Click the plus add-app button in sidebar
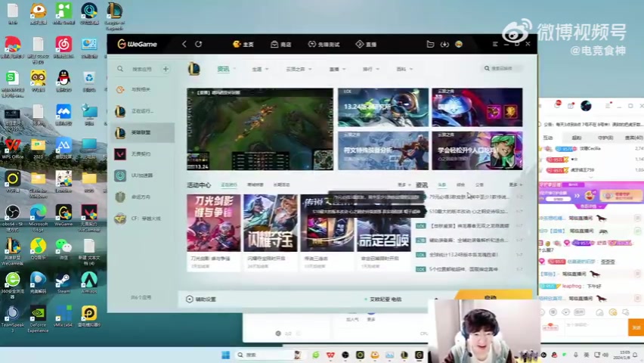 [x=166, y=69]
